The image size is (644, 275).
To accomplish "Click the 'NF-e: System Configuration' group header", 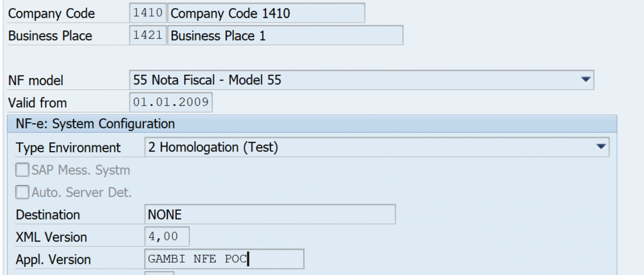I will click(x=312, y=123).
